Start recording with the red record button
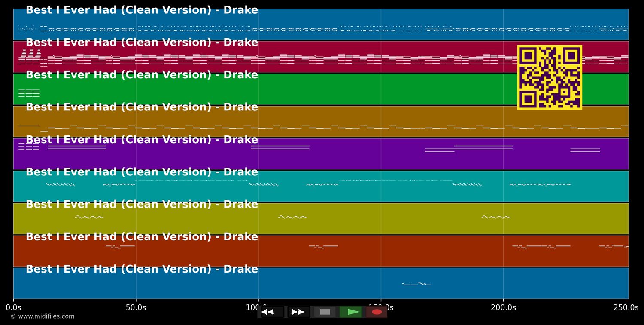This screenshot has width=644, height=325. tap(377, 312)
